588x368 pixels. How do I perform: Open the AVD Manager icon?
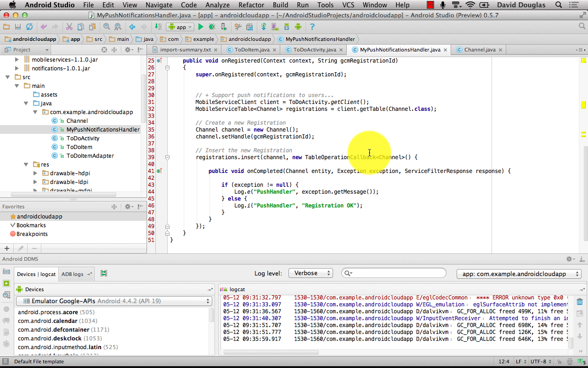275,27
